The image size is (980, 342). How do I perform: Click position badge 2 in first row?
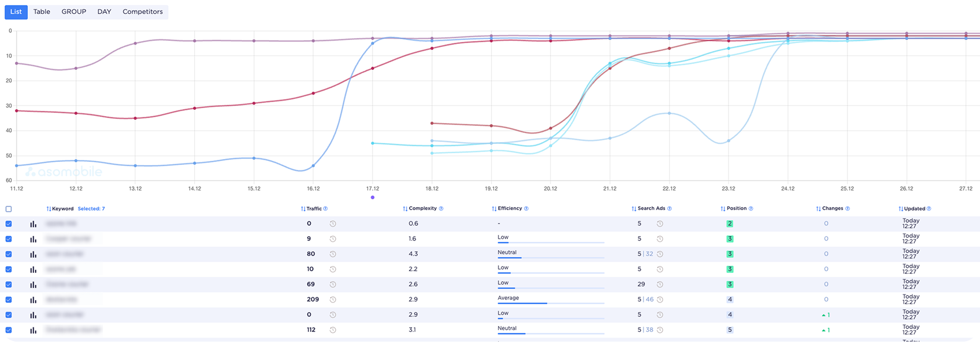point(730,223)
